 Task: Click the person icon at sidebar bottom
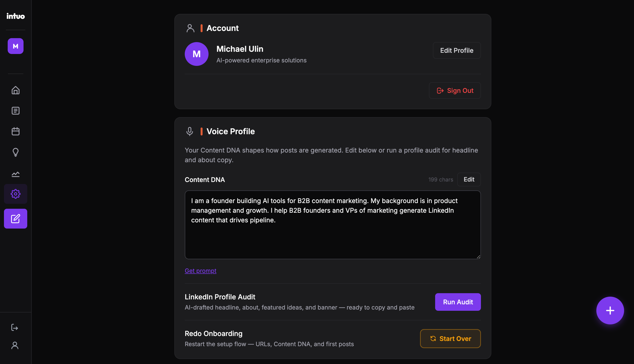(x=15, y=345)
